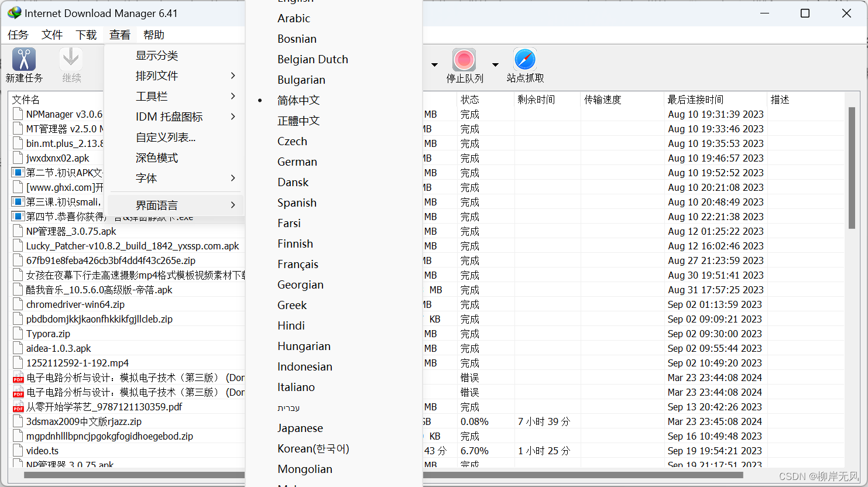Expand the 字体 submenu arrow

[x=233, y=178]
